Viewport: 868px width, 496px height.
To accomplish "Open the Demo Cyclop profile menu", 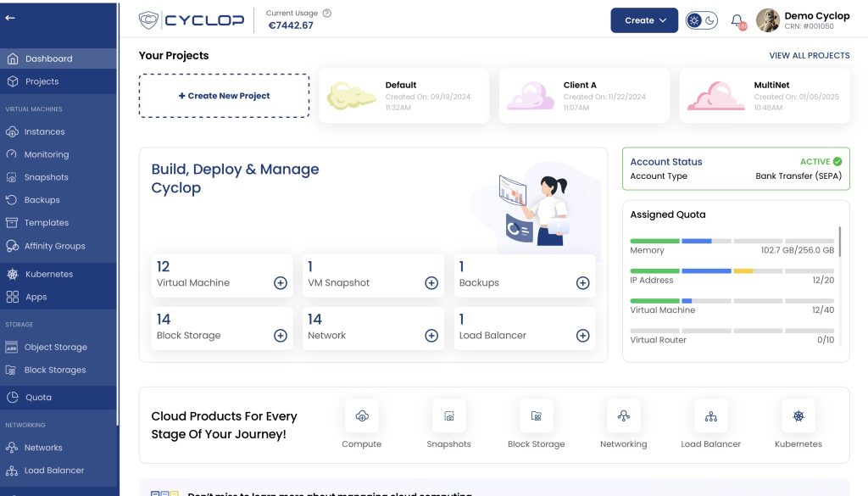I will coord(803,20).
